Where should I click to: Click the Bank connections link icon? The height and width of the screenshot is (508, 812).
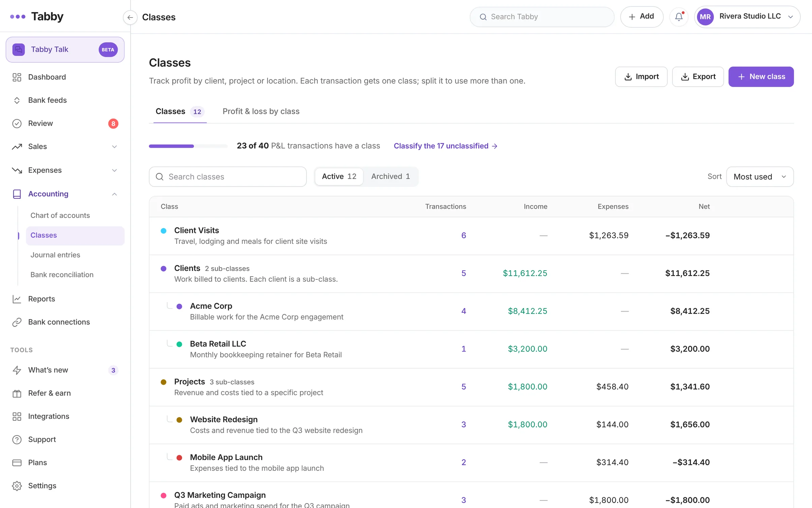17,322
